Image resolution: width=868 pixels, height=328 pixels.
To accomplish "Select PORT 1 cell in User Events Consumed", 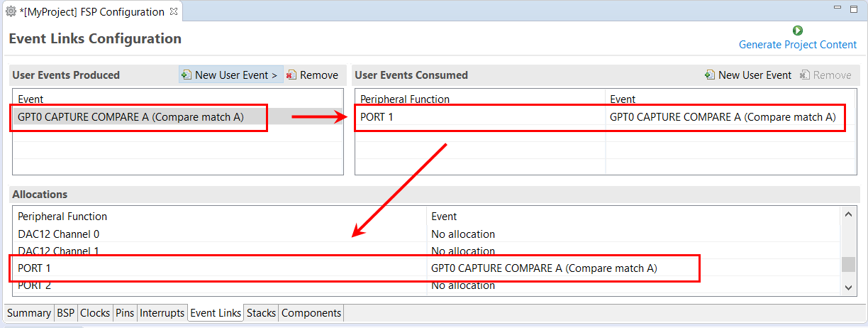I will (480, 117).
